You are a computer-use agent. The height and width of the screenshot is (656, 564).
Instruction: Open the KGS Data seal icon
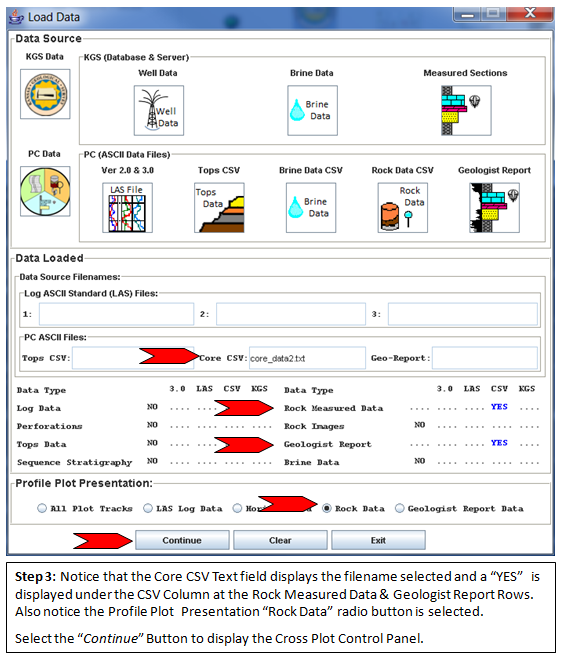pyautogui.click(x=45, y=94)
